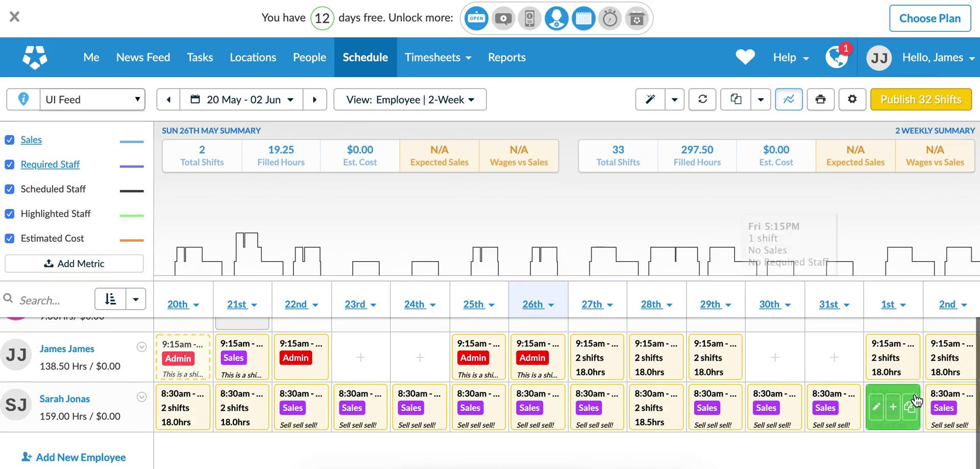This screenshot has width=980, height=469.
Task: Uncheck the Scheduled Staff checkbox
Action: [10, 189]
